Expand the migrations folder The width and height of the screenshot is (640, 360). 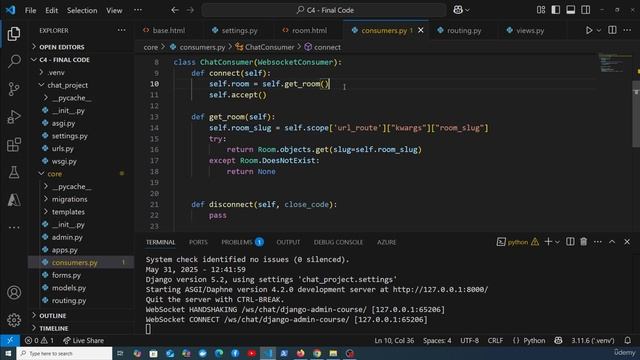pyautogui.click(x=69, y=199)
